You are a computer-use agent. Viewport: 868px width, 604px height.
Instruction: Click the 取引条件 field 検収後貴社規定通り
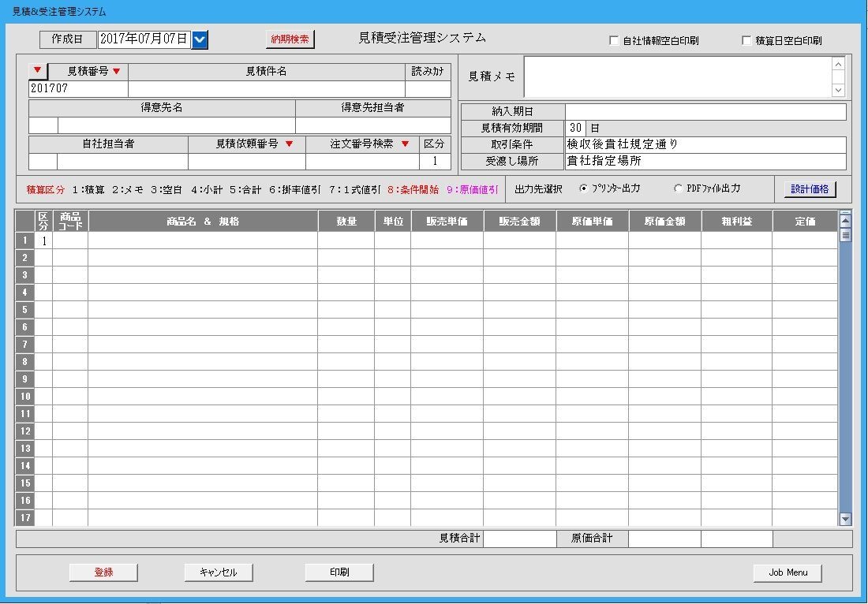coord(705,145)
